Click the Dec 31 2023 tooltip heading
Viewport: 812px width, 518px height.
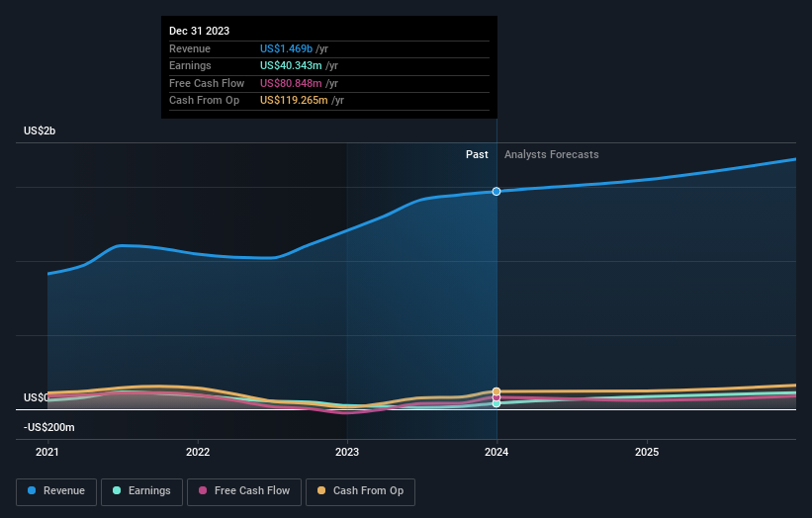200,31
